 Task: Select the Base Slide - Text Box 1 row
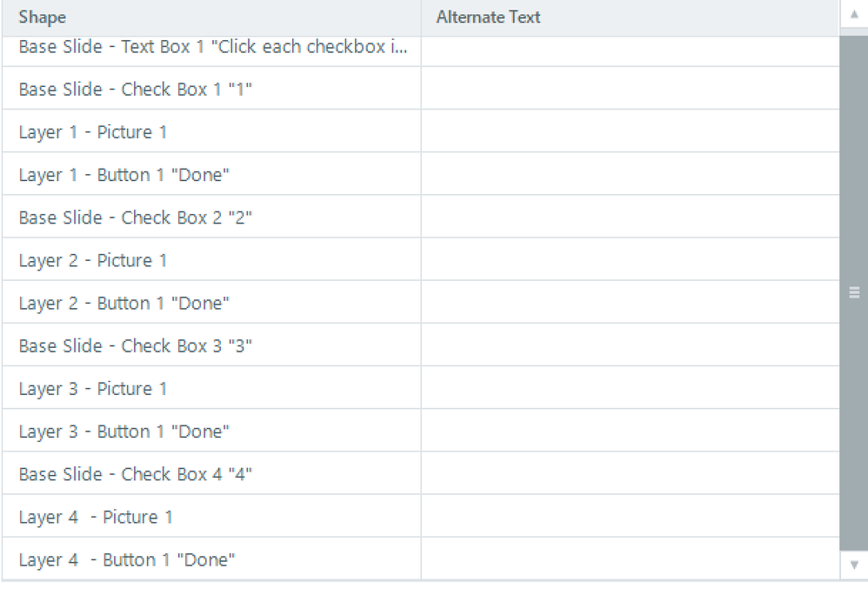212,49
